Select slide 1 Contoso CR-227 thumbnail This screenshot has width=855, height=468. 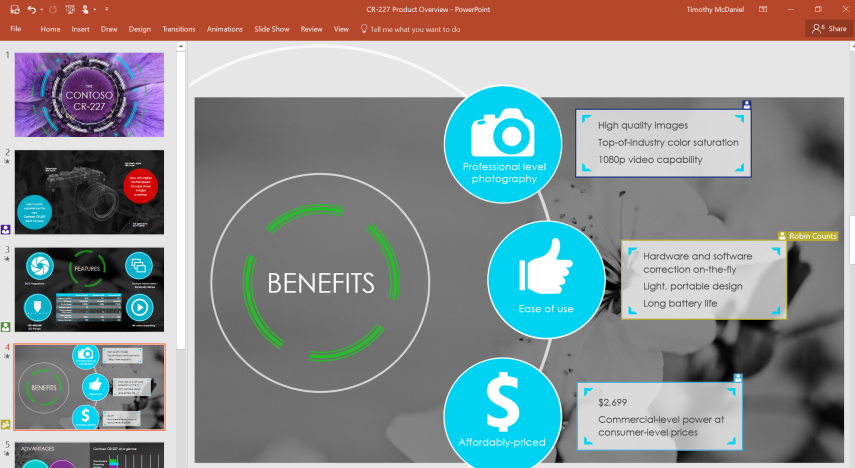(89, 94)
